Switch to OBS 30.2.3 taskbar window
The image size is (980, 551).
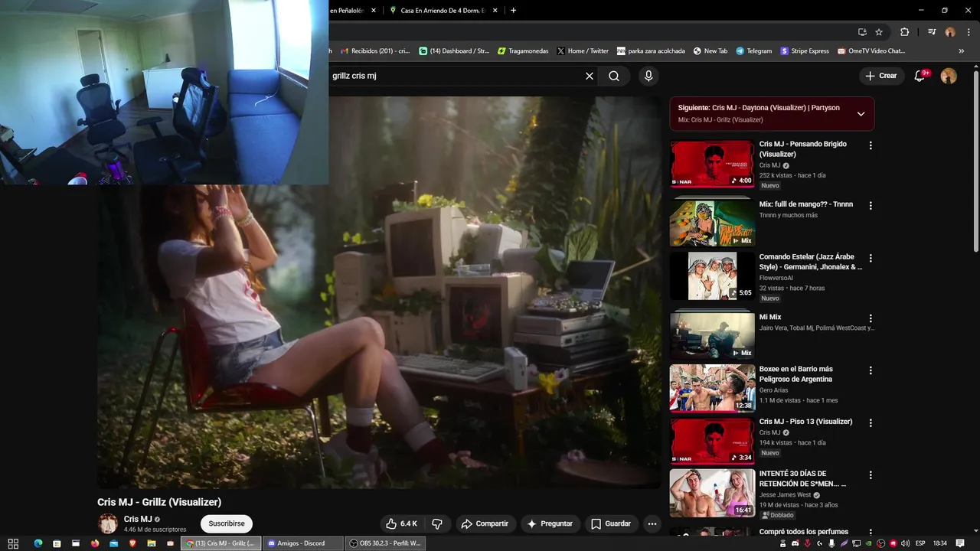click(x=385, y=543)
